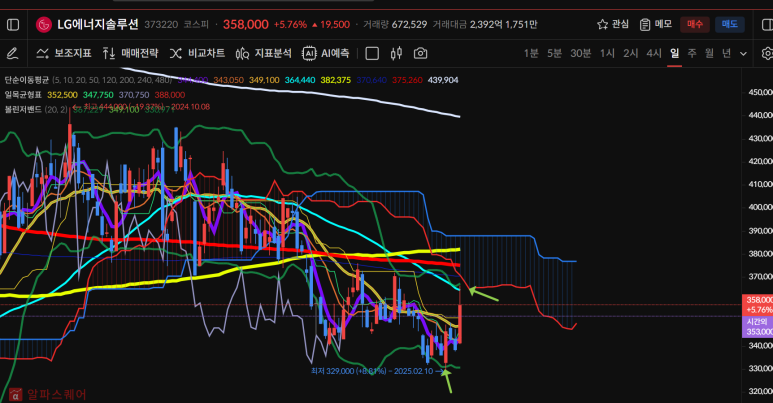Open the 비교차트 compare chart tool
The width and height of the screenshot is (773, 403).
tap(197, 53)
